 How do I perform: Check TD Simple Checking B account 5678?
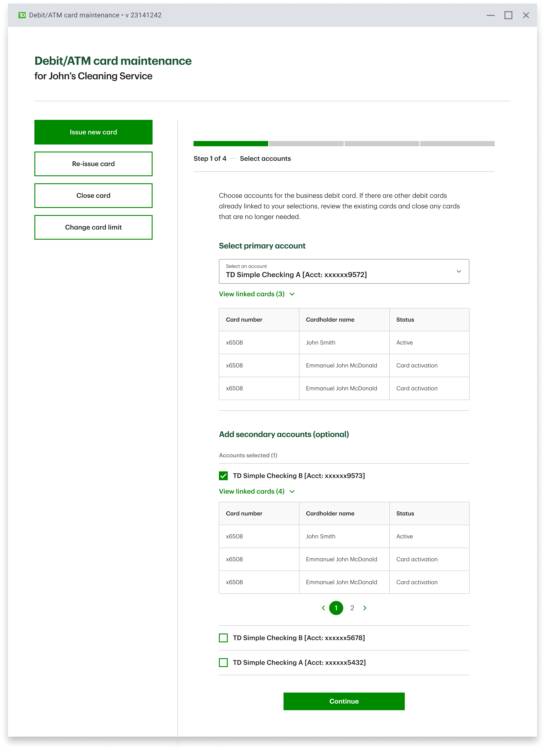coord(223,638)
